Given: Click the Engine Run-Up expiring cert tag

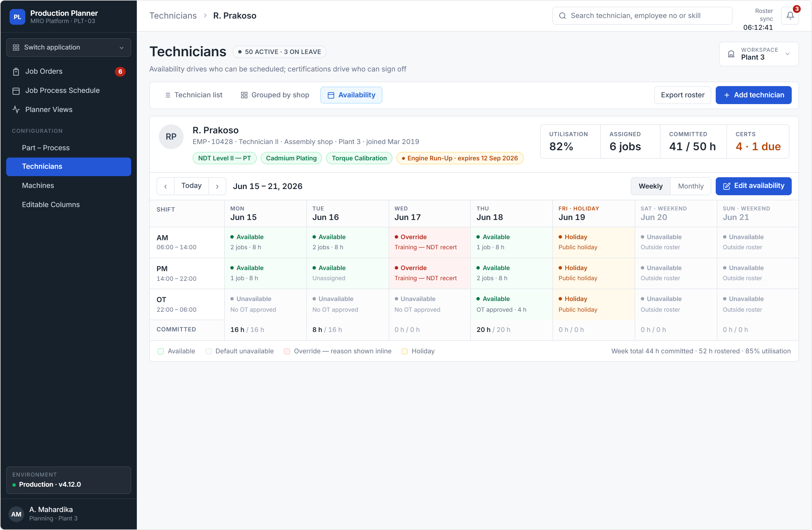Looking at the screenshot, I should pos(460,158).
